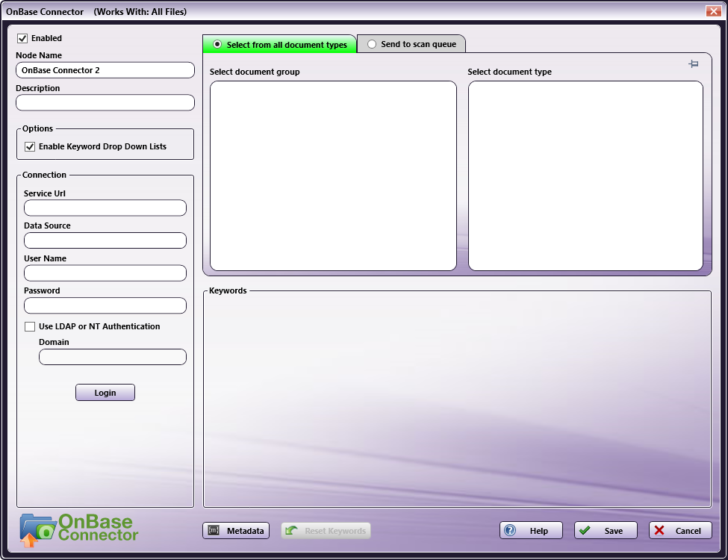The width and height of the screenshot is (728, 560).
Task: Click the Password field
Action: 105,305
